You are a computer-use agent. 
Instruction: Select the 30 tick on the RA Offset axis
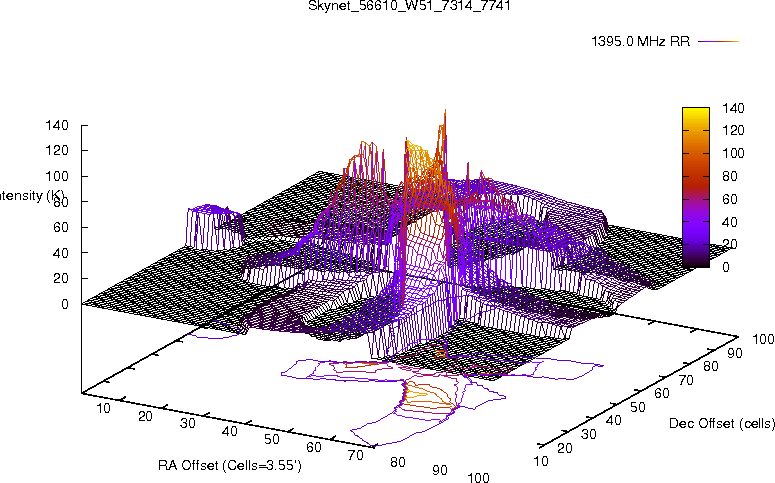point(188,424)
